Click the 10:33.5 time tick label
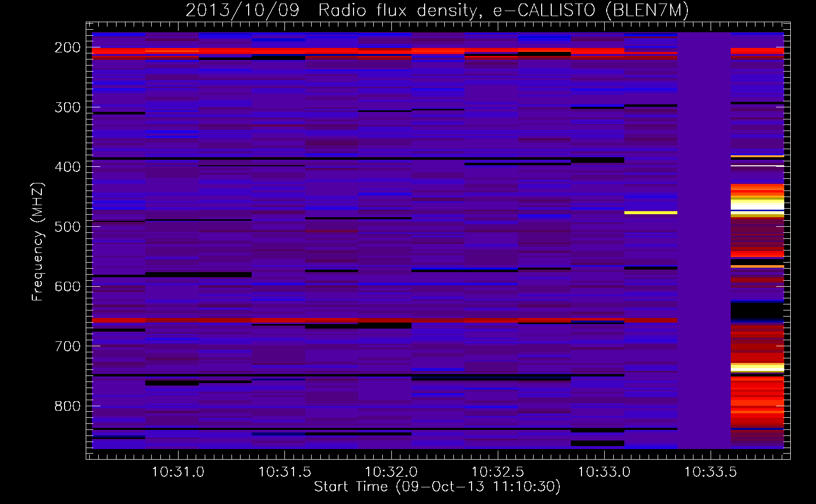The width and height of the screenshot is (816, 504). 710,472
